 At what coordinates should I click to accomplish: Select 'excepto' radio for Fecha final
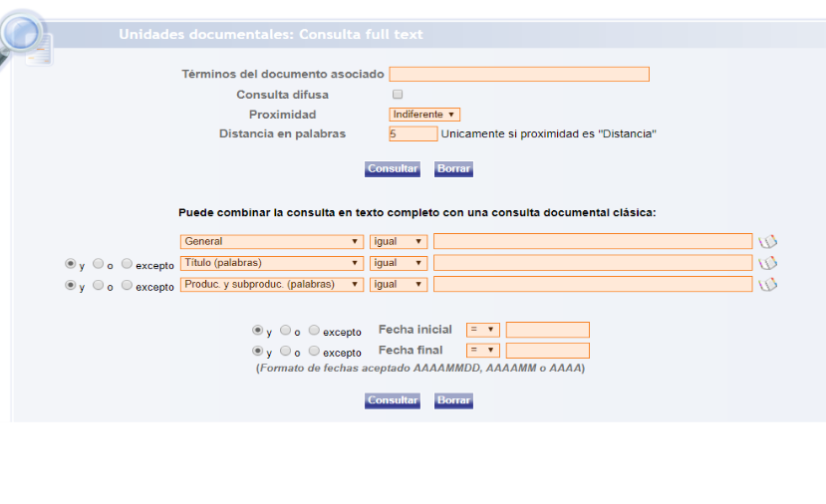tap(314, 352)
